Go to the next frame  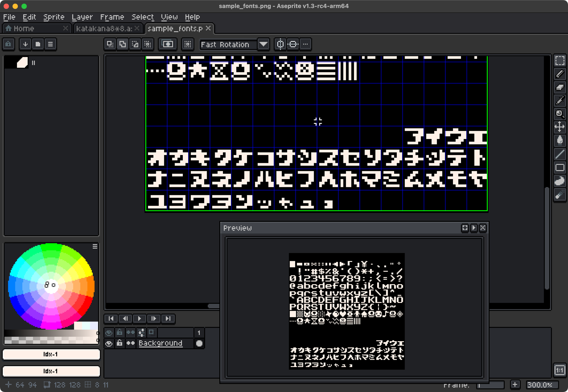[x=154, y=318]
